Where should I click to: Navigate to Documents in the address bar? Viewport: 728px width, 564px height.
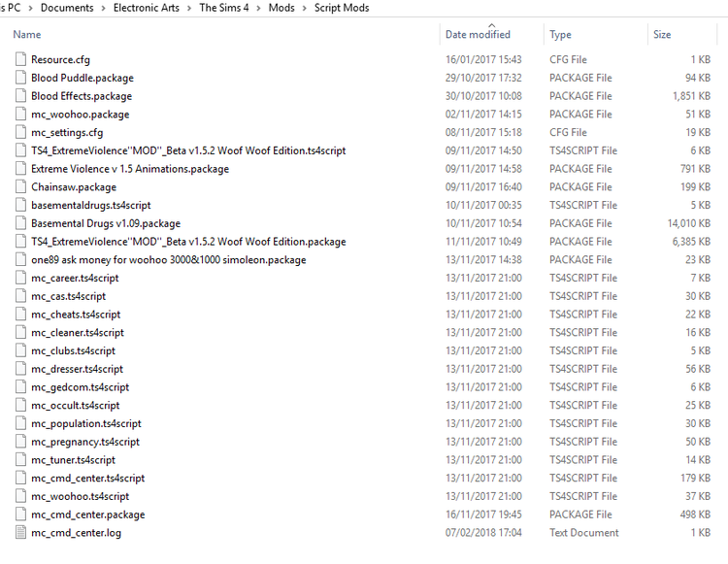67,8
